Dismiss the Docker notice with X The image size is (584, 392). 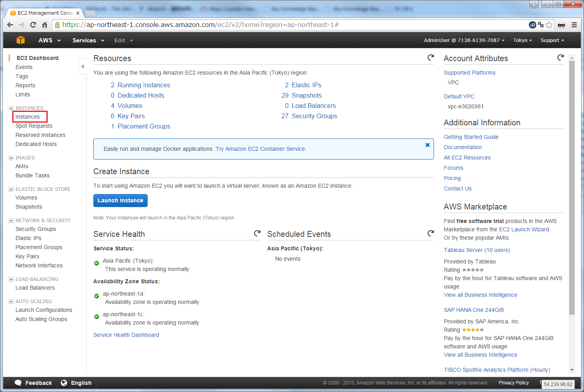coord(428,145)
